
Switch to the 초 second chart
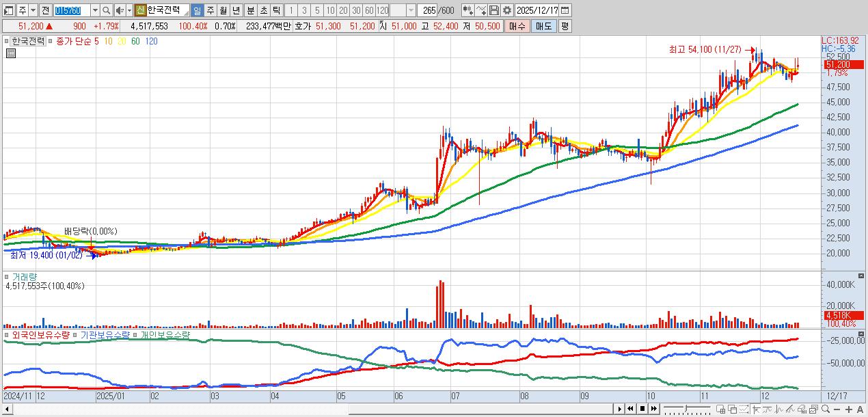264,10
